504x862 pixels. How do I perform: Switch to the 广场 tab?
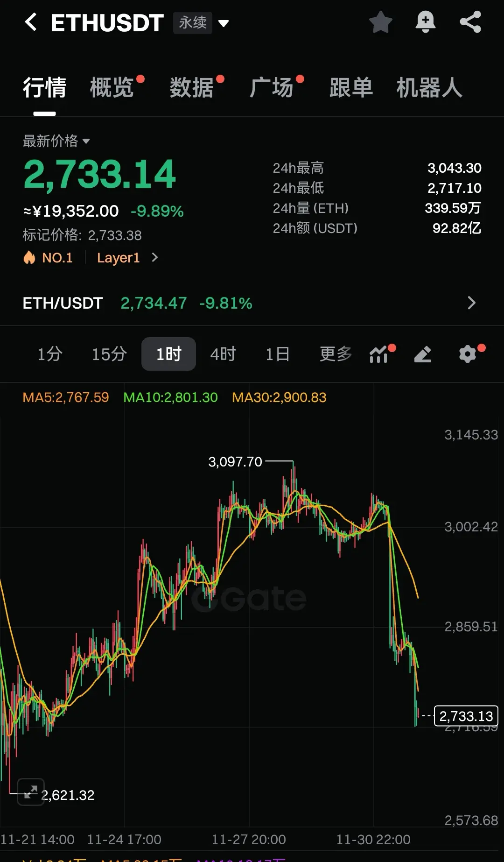coord(272,87)
